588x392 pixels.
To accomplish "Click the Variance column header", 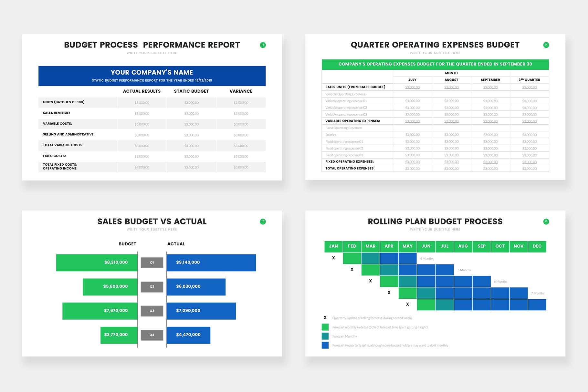I will click(x=241, y=91).
